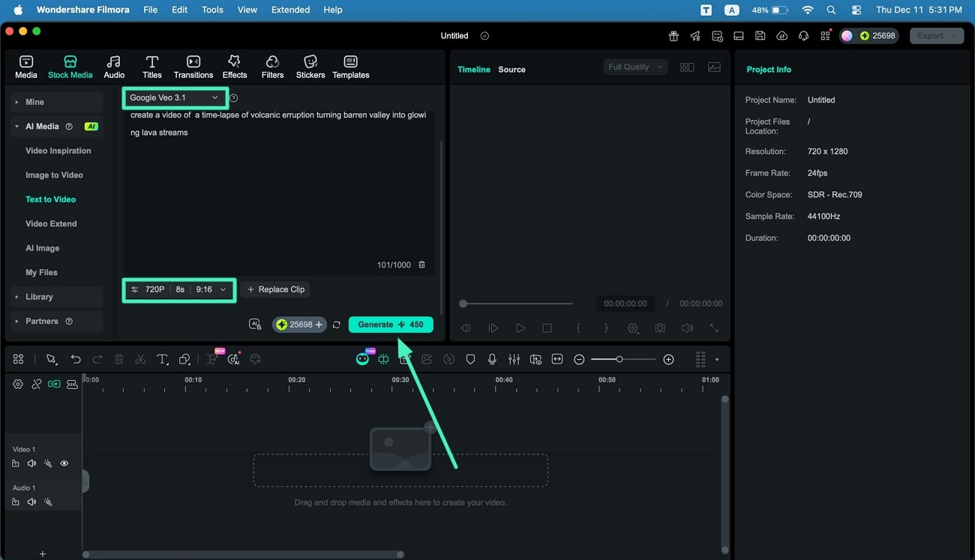Viewport: 975px width, 560px height.
Task: Click inside the video prompt text field
Action: pyautogui.click(x=277, y=187)
